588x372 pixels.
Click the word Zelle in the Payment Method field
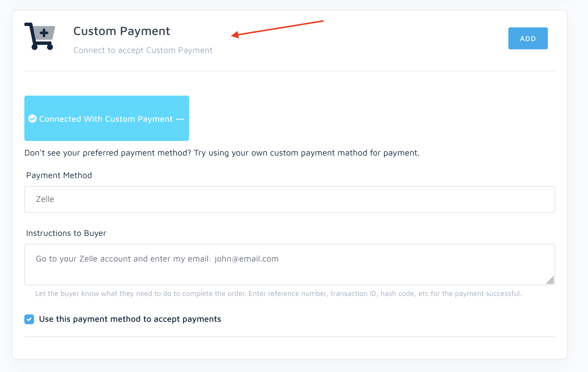click(x=45, y=199)
